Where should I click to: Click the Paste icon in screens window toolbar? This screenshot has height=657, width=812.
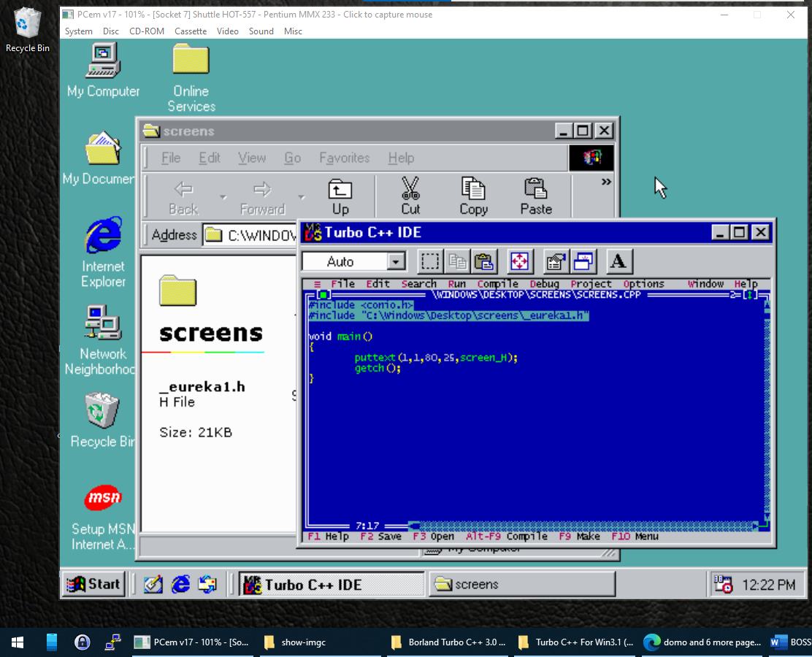coord(536,196)
